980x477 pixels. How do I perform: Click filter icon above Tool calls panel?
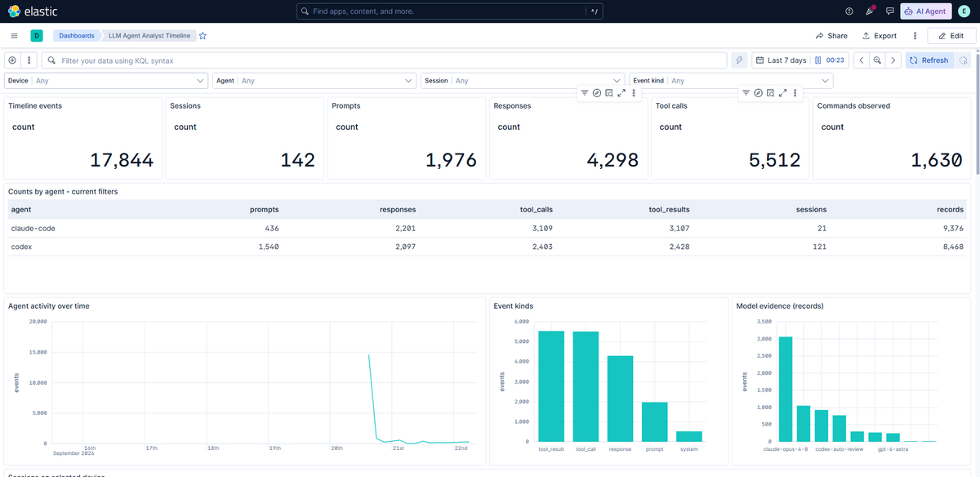click(x=746, y=93)
